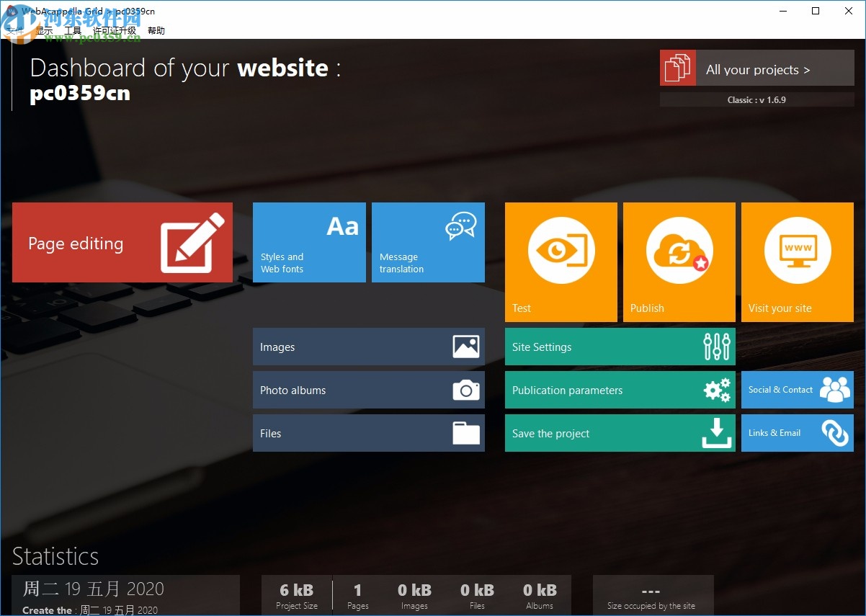
Task: Click the pc0359cn website name heading
Action: point(80,94)
